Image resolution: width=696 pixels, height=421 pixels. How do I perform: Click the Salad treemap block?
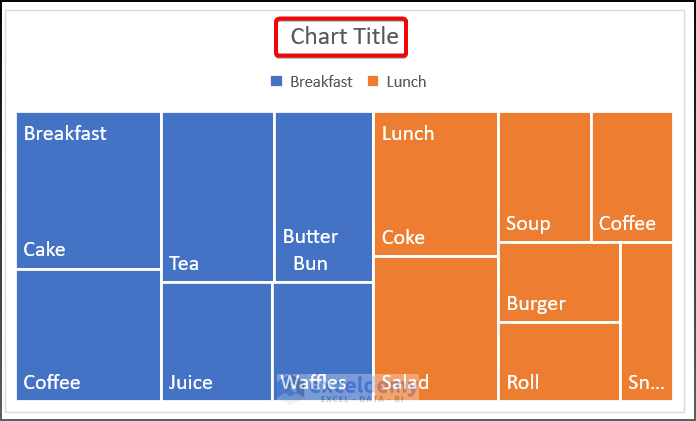(435, 328)
